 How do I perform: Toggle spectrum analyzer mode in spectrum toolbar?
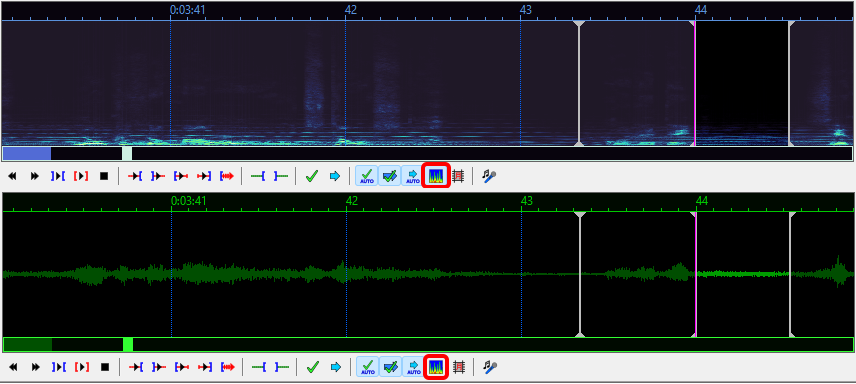click(x=436, y=176)
